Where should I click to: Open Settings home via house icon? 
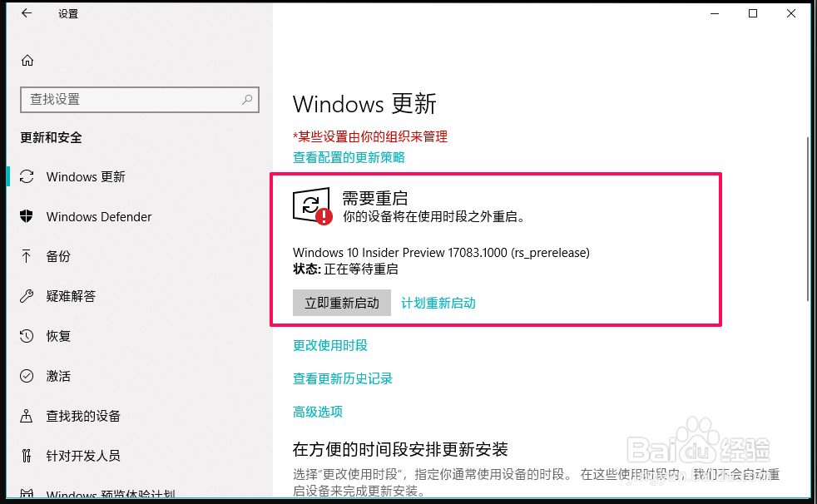(x=27, y=61)
